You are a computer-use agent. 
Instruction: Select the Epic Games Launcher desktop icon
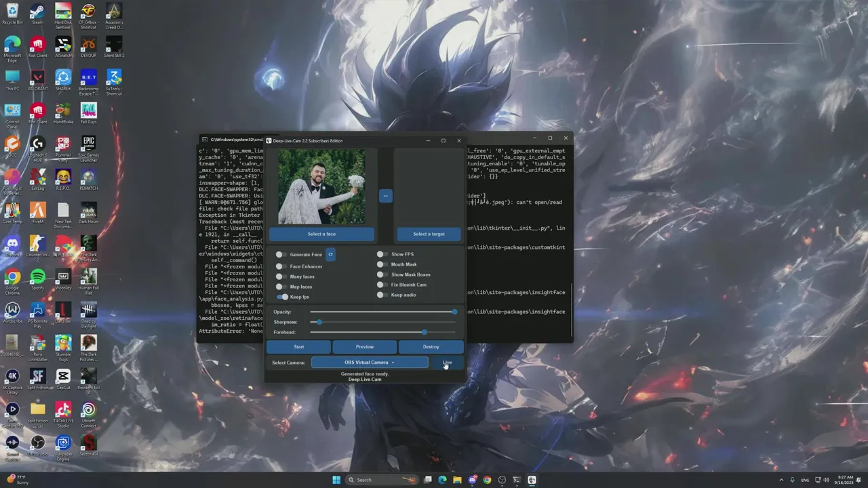click(x=88, y=148)
